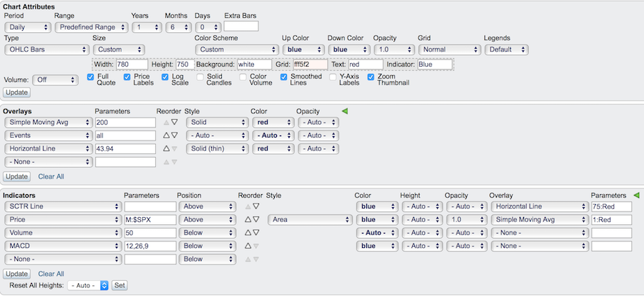Open the Up Color blue dropdown
Screen dimensions: 644x296
coord(301,49)
